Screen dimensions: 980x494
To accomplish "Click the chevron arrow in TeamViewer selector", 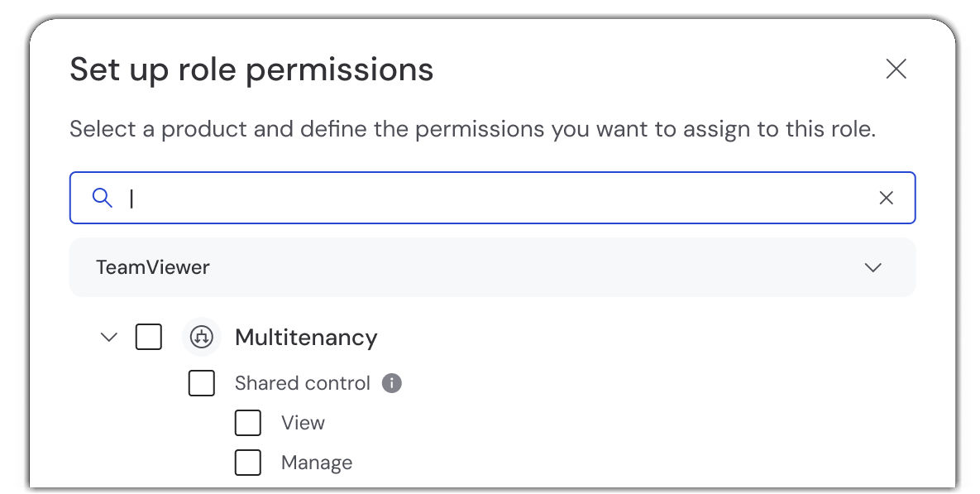I will (x=872, y=267).
